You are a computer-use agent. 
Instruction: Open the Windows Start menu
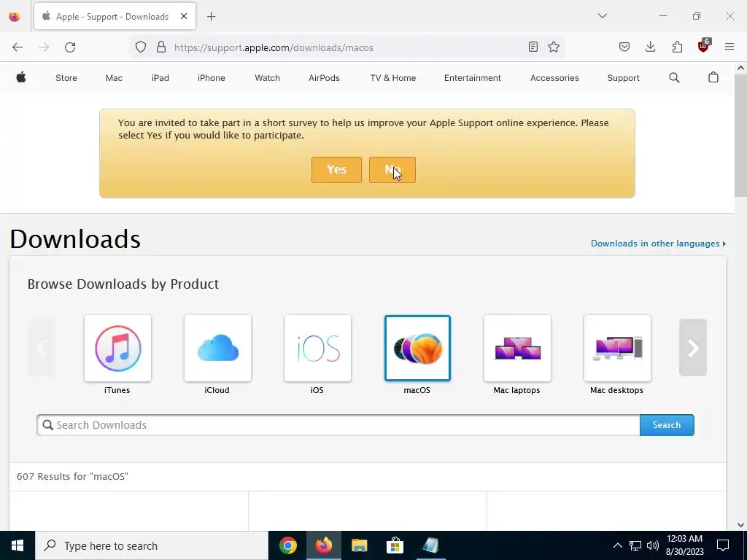point(18,545)
